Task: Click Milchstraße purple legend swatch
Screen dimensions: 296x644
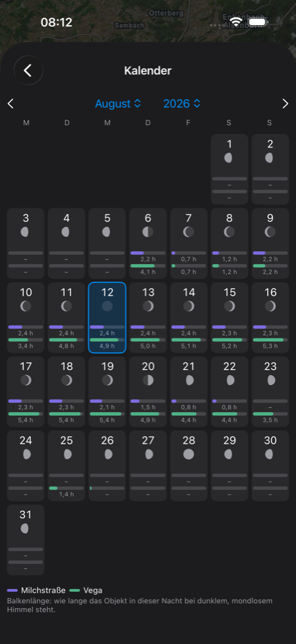Action: pyautogui.click(x=12, y=590)
